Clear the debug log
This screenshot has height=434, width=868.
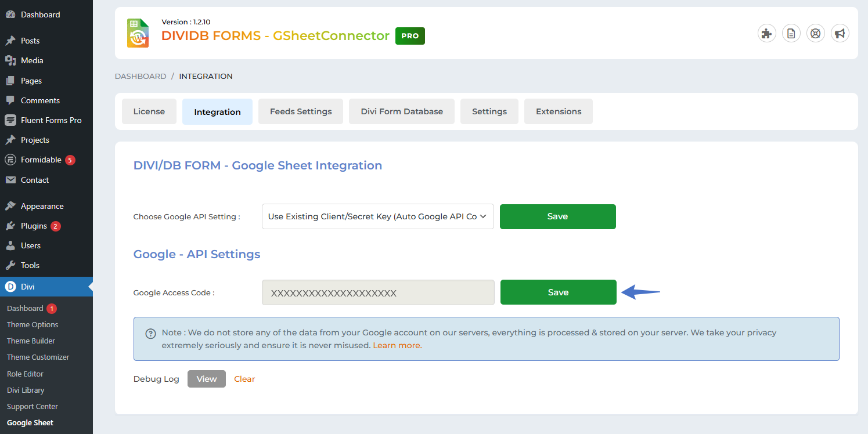click(244, 379)
